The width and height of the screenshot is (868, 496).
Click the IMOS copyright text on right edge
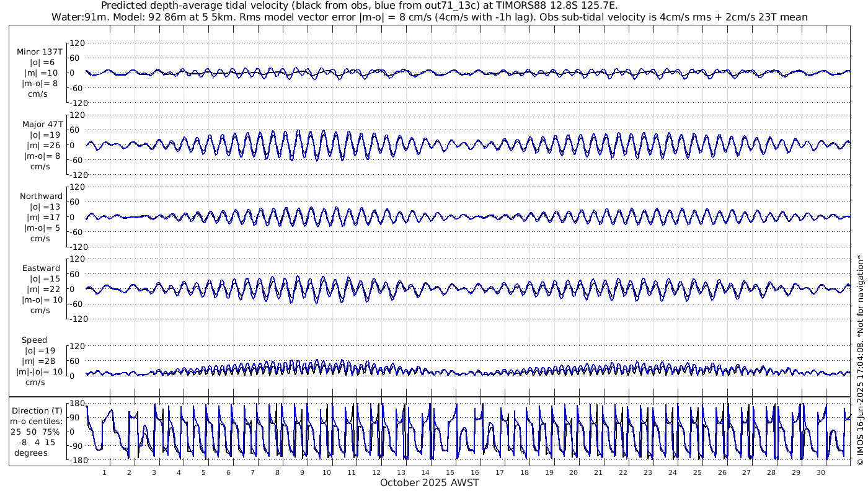860,360
